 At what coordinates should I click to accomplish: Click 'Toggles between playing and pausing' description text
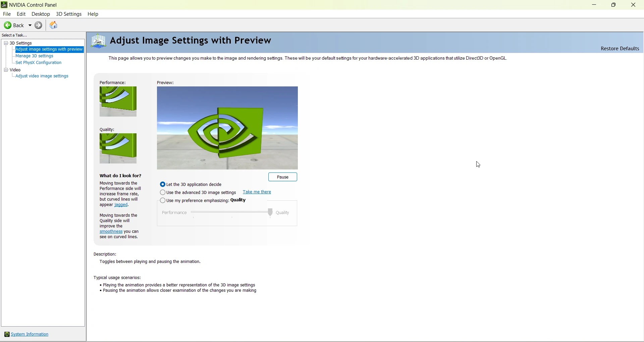(x=150, y=262)
